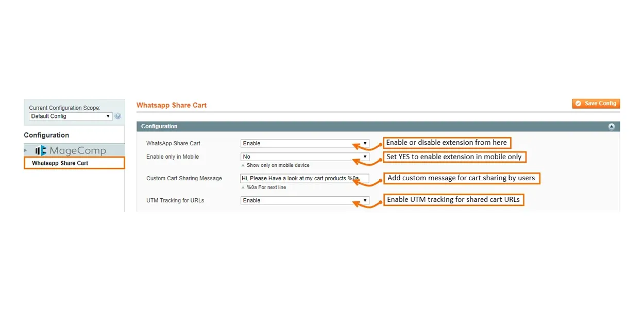
Task: Click 'Enable or disable extension from here' annotation
Action: [x=447, y=143]
